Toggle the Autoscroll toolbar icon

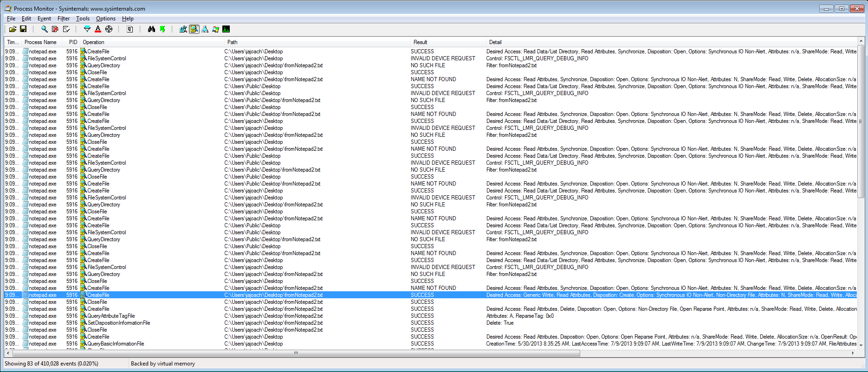click(55, 29)
